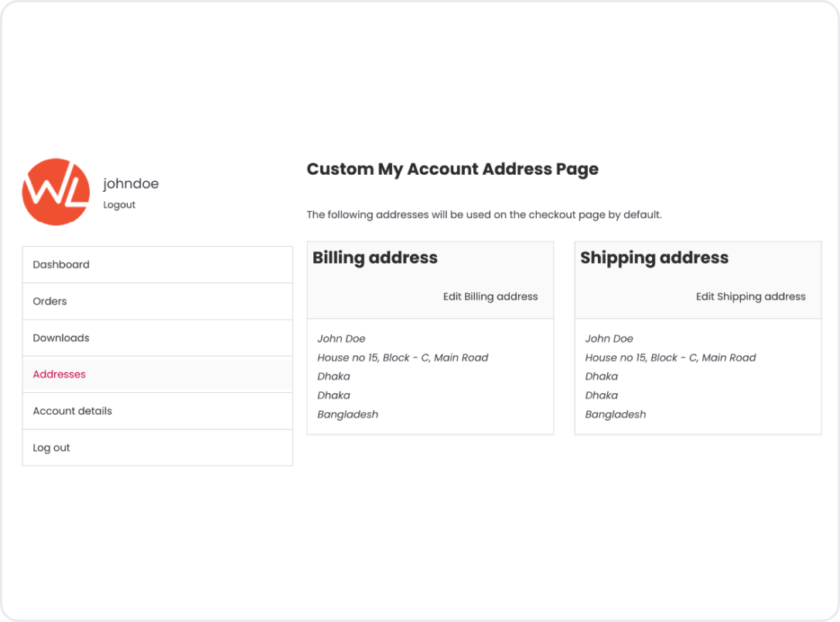Click Bangladesh in the shipping address
This screenshot has height=622, width=840.
click(x=615, y=415)
